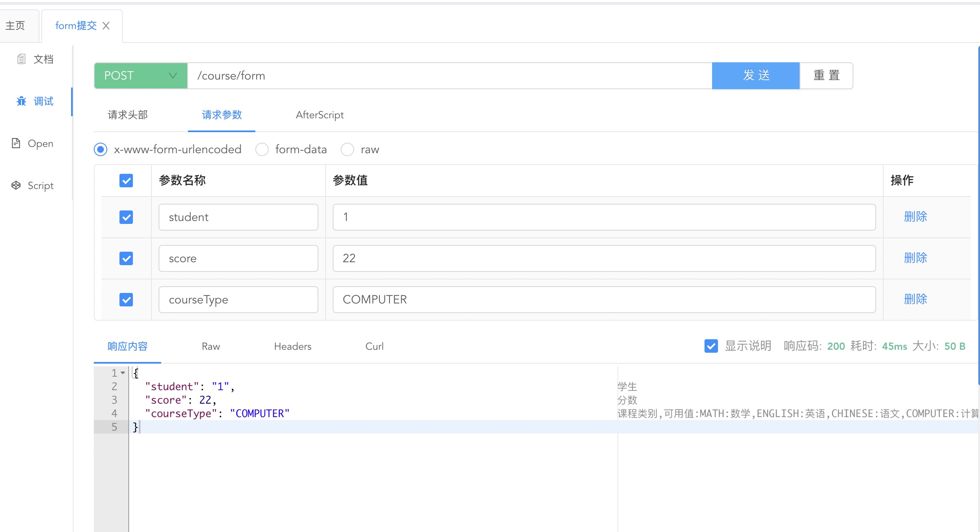This screenshot has height=532, width=980.
Task: Switch to the 响应内容 tab
Action: (x=127, y=346)
